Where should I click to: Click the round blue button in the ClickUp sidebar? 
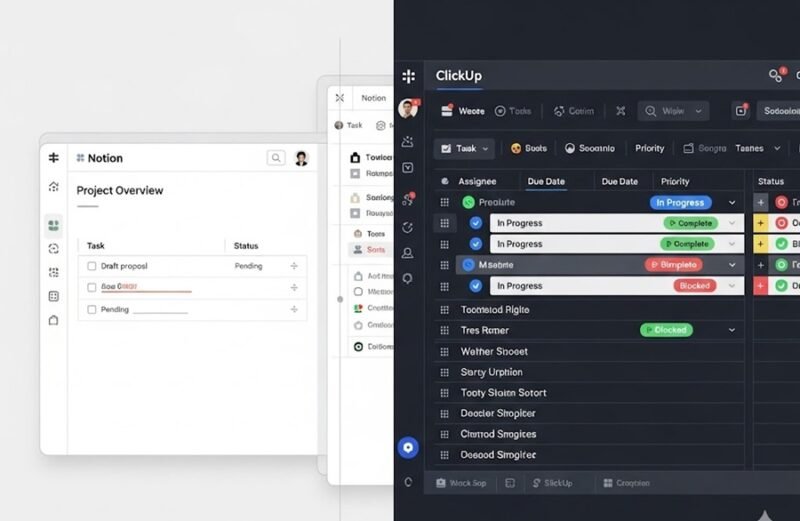coord(408,448)
